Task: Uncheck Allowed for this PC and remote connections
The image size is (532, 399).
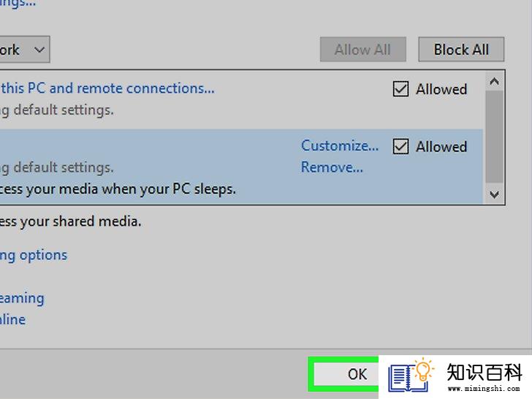Action: (400, 89)
